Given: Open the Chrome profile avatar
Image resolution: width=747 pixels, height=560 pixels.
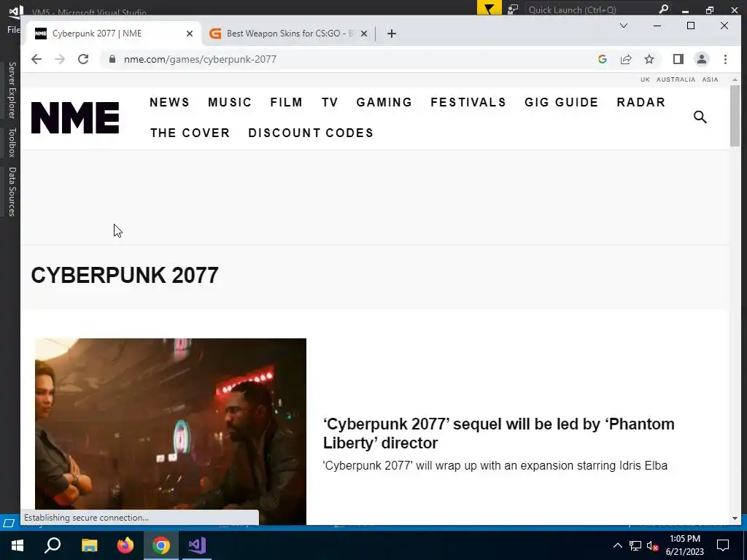Looking at the screenshot, I should coord(701,59).
